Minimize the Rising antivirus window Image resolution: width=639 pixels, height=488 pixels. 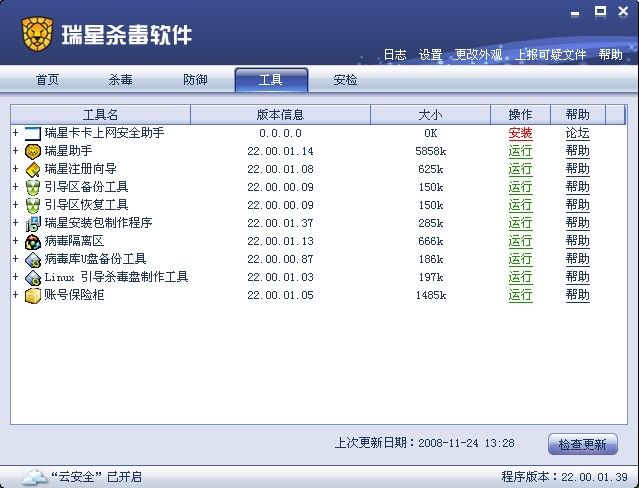[x=575, y=13]
